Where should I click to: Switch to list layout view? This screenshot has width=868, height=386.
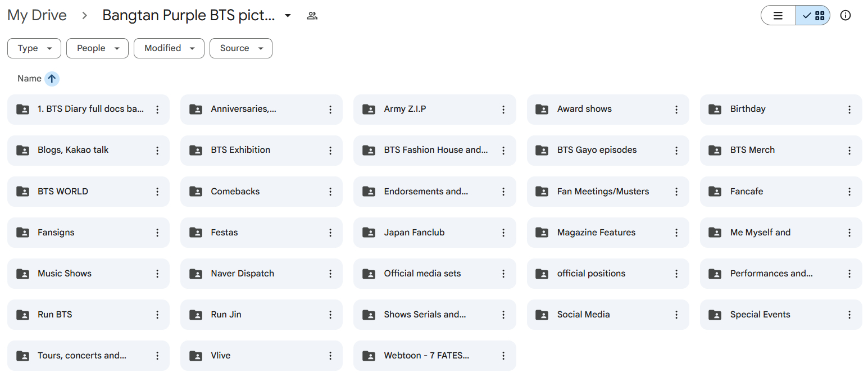point(778,16)
